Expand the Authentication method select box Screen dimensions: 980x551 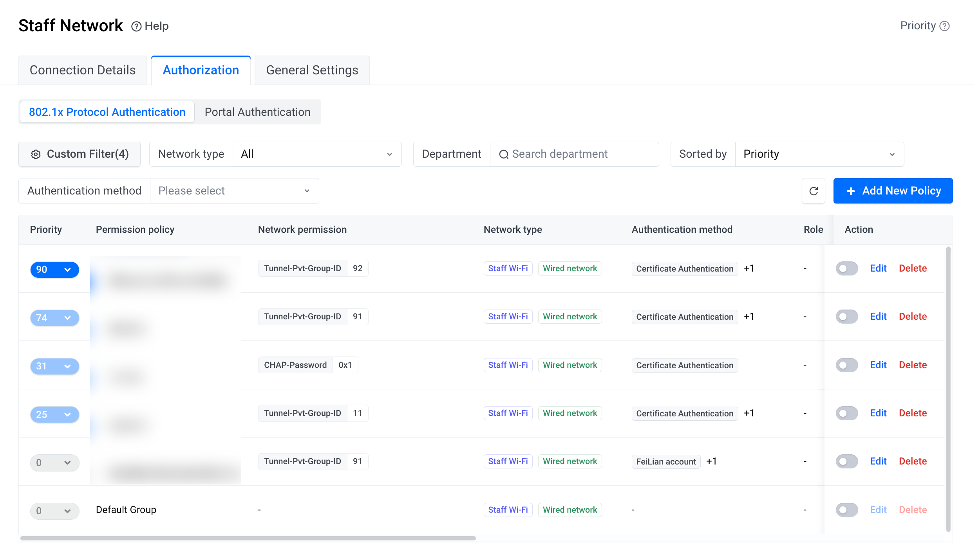coord(234,191)
